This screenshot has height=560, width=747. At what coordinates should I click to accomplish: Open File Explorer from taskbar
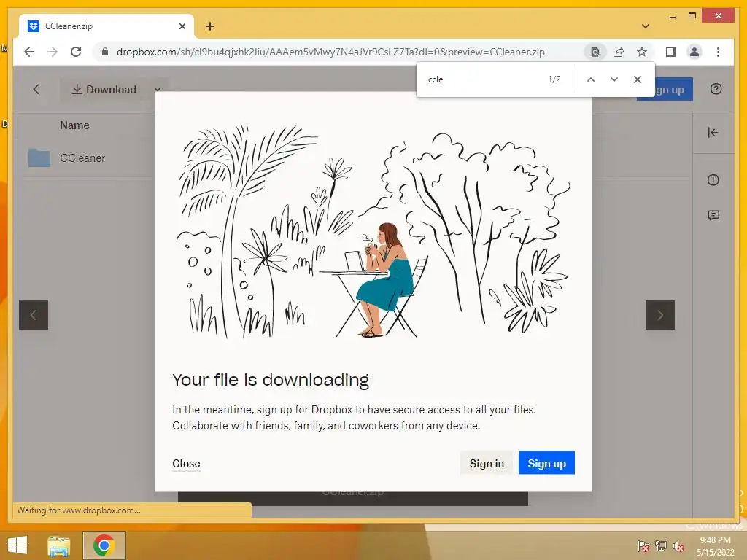tap(59, 545)
